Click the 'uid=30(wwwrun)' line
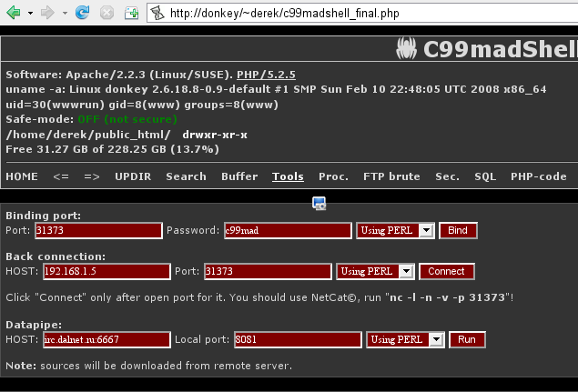This screenshot has height=392, width=578. click(x=142, y=105)
